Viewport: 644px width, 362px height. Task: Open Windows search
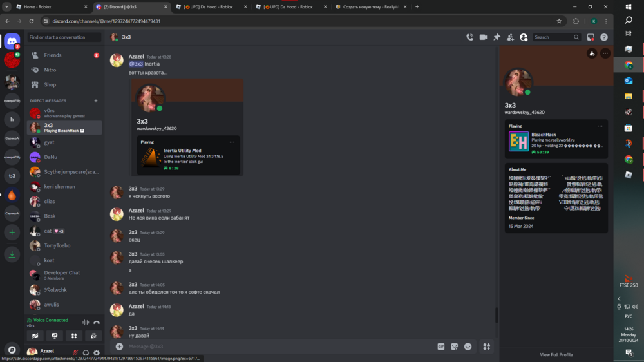click(x=629, y=20)
